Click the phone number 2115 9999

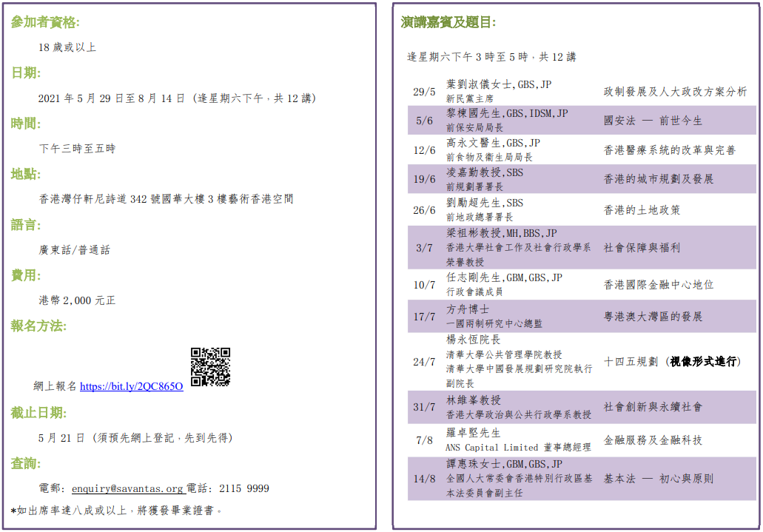[243, 489]
